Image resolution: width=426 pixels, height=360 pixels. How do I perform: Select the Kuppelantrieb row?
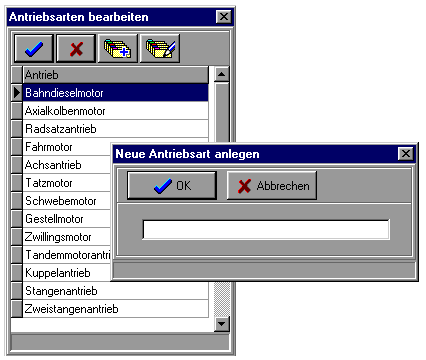[x=67, y=273]
